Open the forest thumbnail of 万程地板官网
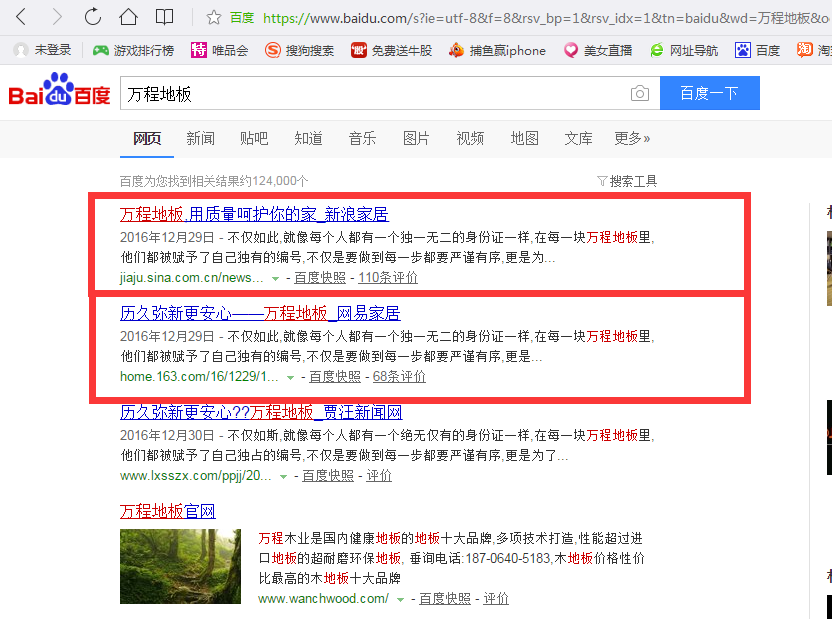The height and width of the screenshot is (619, 832). 180,566
